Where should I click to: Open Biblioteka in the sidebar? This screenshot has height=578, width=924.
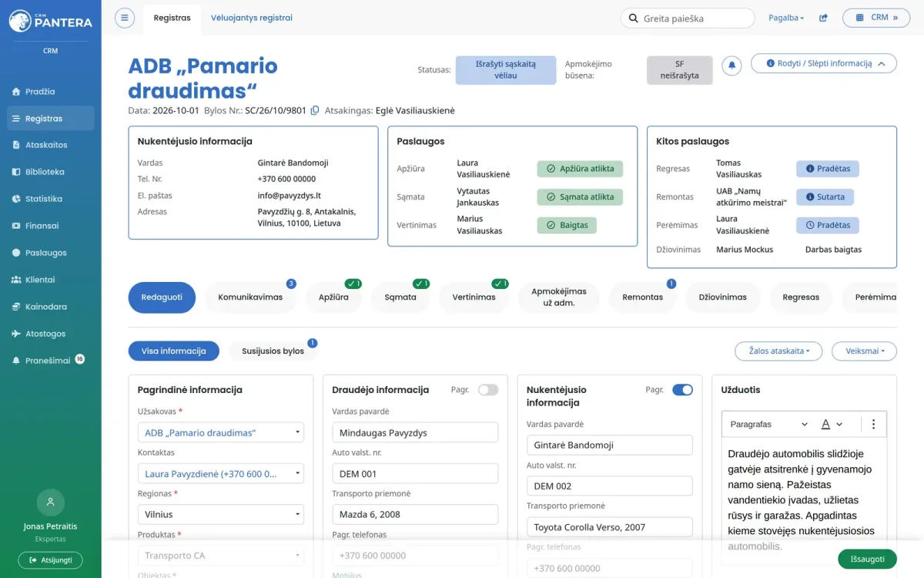(x=51, y=172)
